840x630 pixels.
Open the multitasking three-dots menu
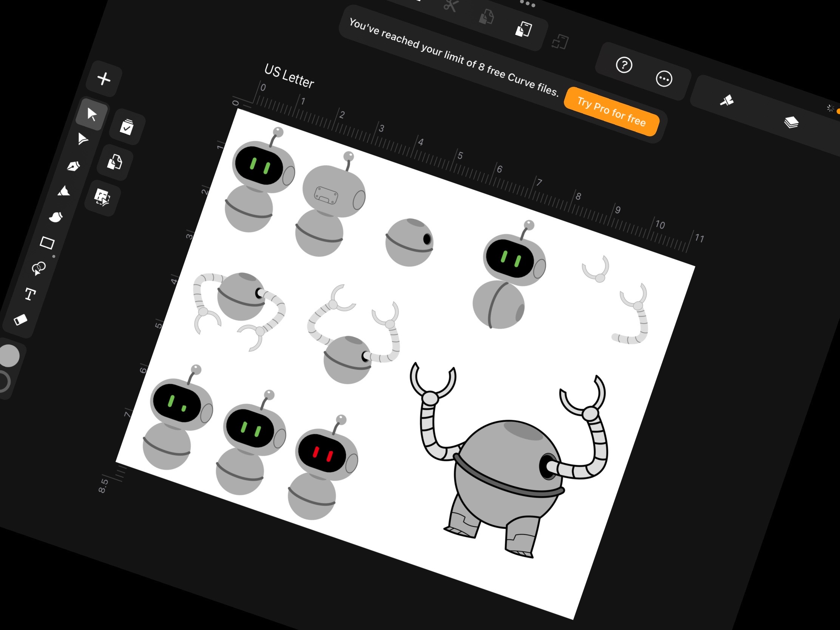tap(528, 4)
